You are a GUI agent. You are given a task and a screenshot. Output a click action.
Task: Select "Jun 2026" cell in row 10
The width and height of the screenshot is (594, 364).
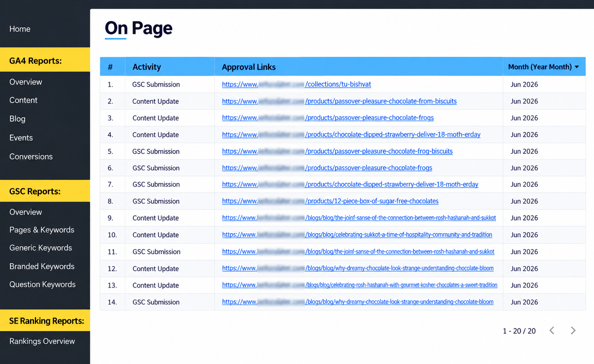pyautogui.click(x=524, y=235)
